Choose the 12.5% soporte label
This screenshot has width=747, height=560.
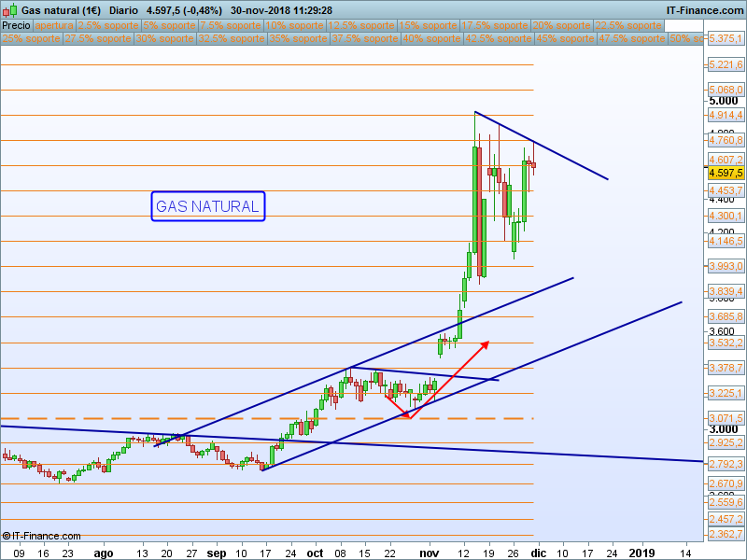[361, 26]
